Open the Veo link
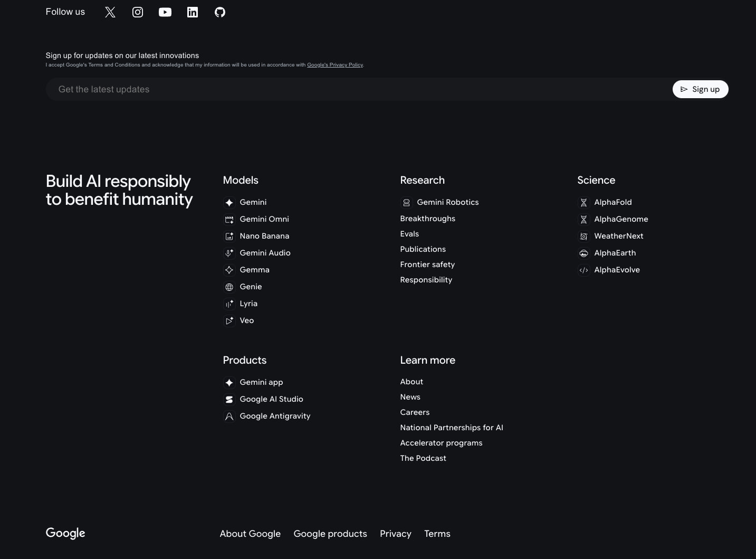The width and height of the screenshot is (756, 559). 246,320
